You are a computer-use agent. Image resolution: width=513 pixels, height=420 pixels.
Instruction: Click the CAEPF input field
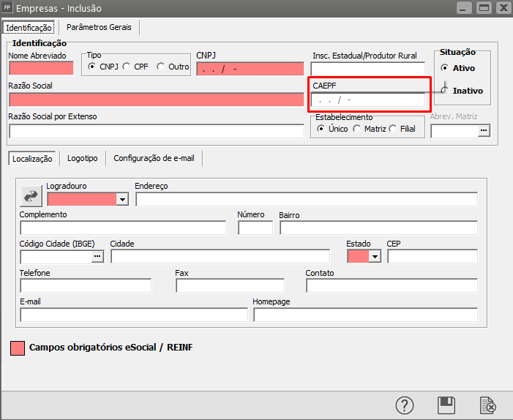[x=367, y=100]
